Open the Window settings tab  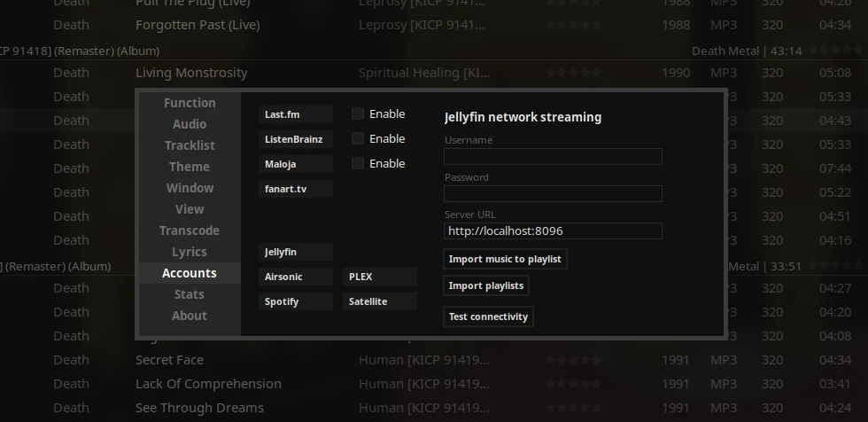point(190,188)
